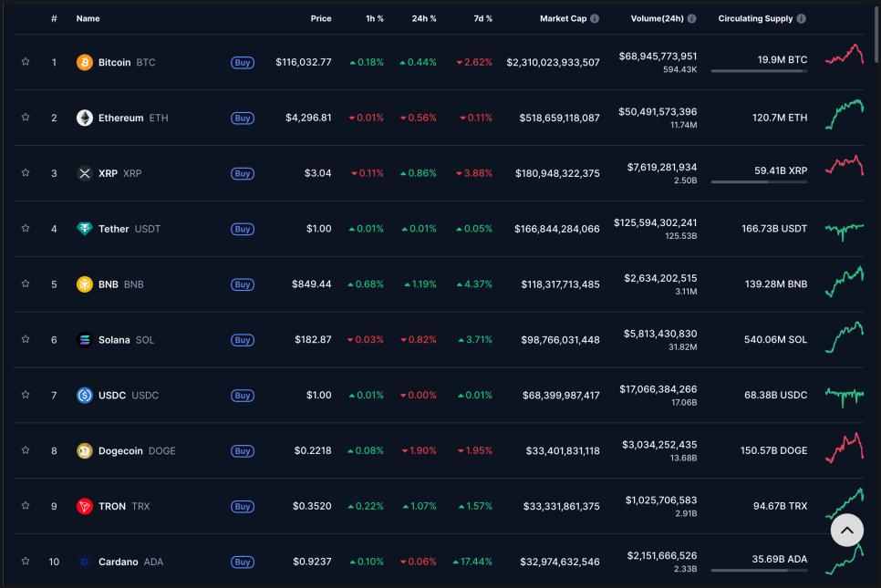Viewport: 881px width, 588px height.
Task: Toggle the Tether watchlist star
Action: [26, 229]
